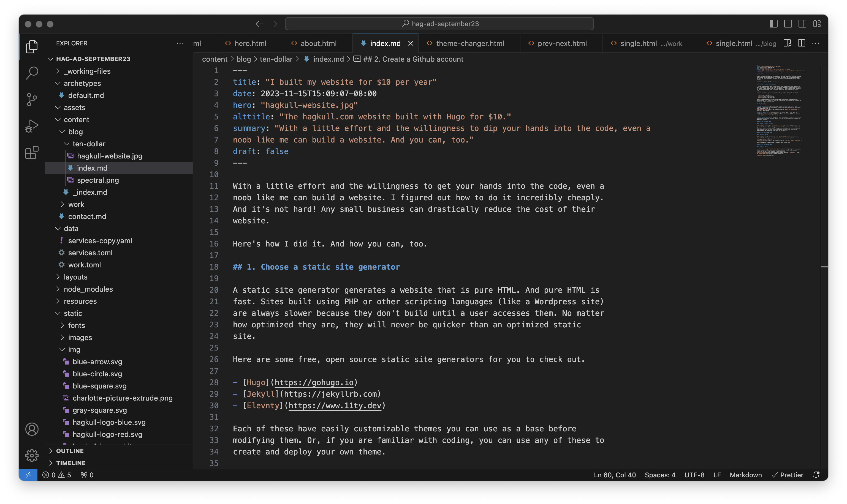847x504 pixels.
Task: Click the Prettier status bar button
Action: pyautogui.click(x=788, y=475)
